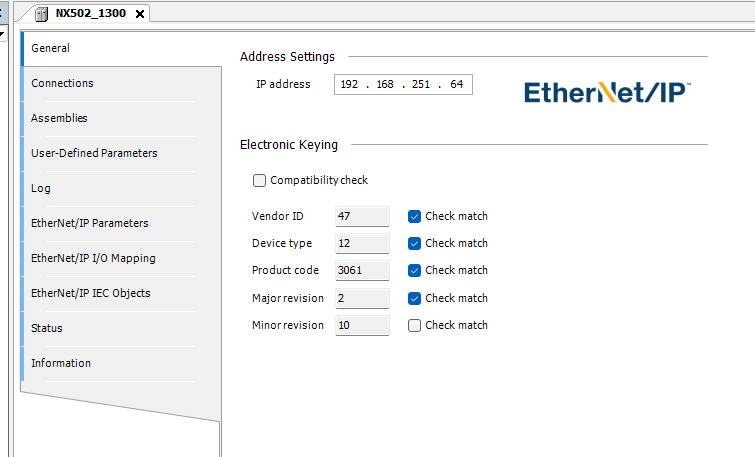This screenshot has height=457, width=755.
Task: Open the Connections tab
Action: (x=62, y=83)
